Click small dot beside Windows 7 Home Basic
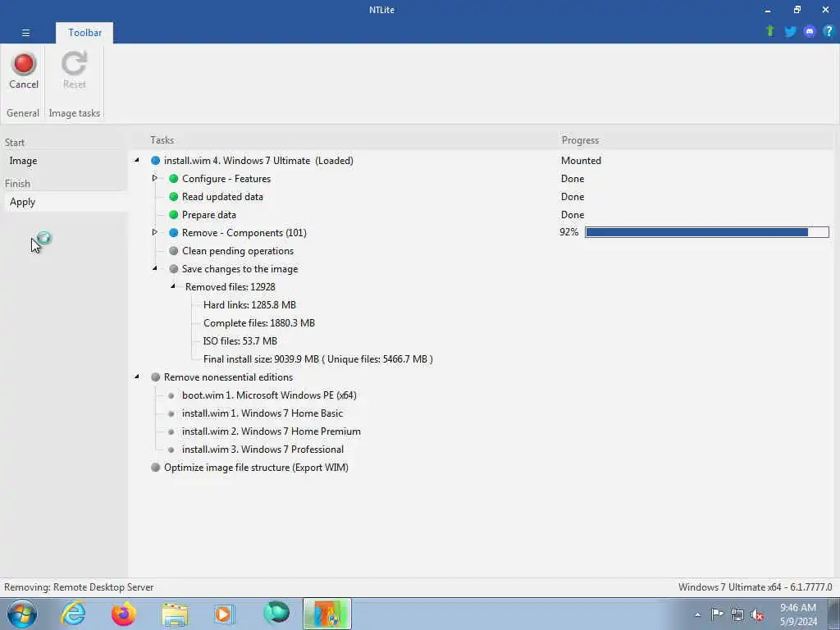 (171, 413)
